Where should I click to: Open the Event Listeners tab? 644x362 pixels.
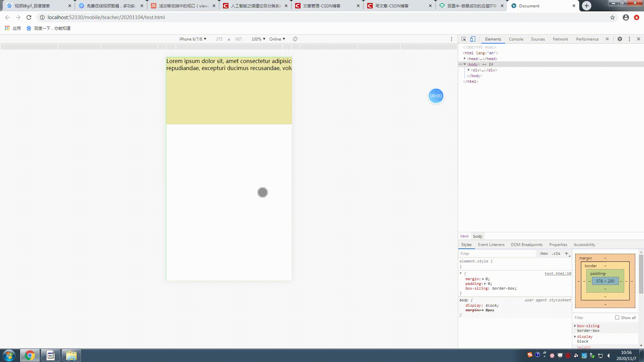[x=491, y=245]
